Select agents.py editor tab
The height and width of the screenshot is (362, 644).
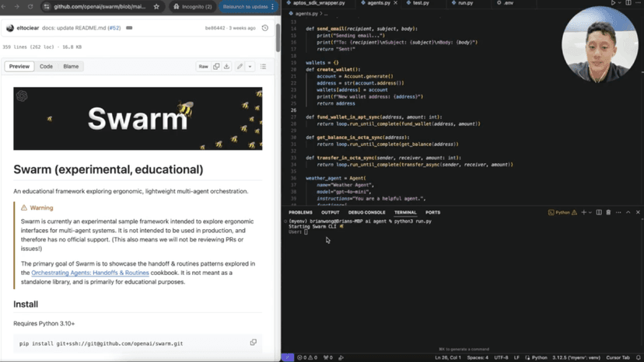click(378, 3)
